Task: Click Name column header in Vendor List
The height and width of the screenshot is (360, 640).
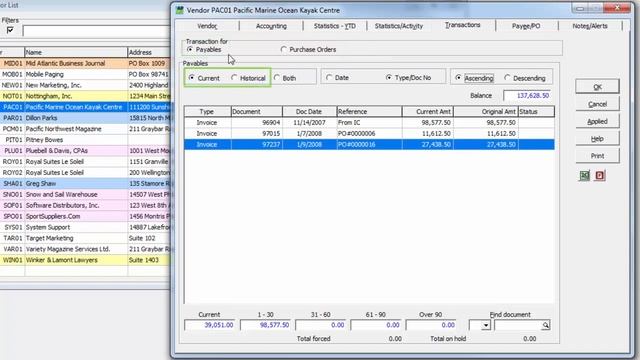Action: click(x=76, y=52)
